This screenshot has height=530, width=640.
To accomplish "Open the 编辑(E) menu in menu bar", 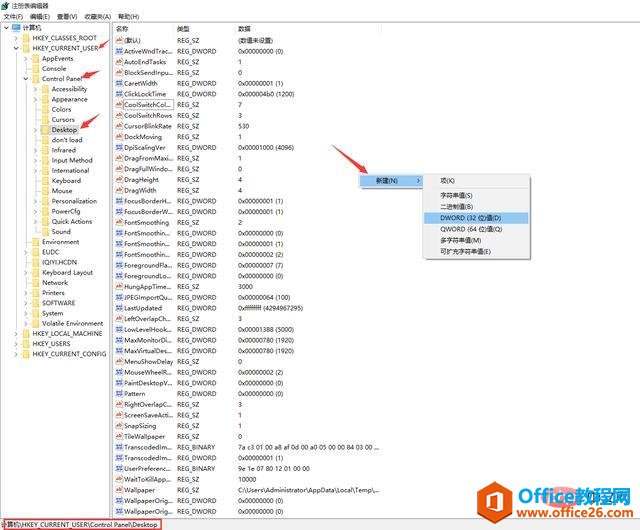I will click(x=39, y=17).
